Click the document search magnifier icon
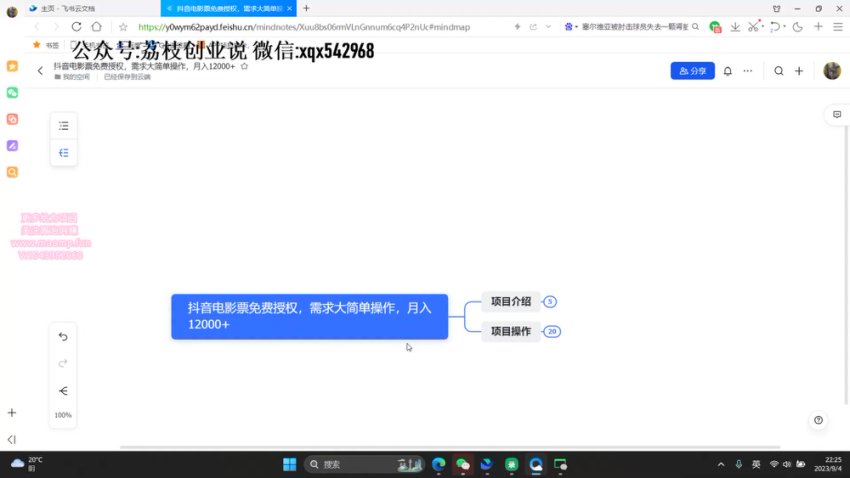 pyautogui.click(x=779, y=71)
